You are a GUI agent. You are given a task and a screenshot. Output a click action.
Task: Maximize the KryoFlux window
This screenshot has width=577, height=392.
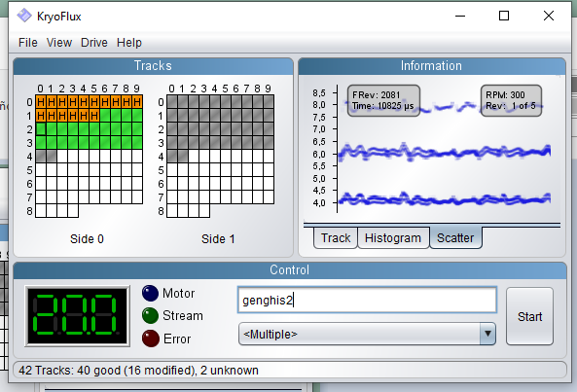point(504,16)
